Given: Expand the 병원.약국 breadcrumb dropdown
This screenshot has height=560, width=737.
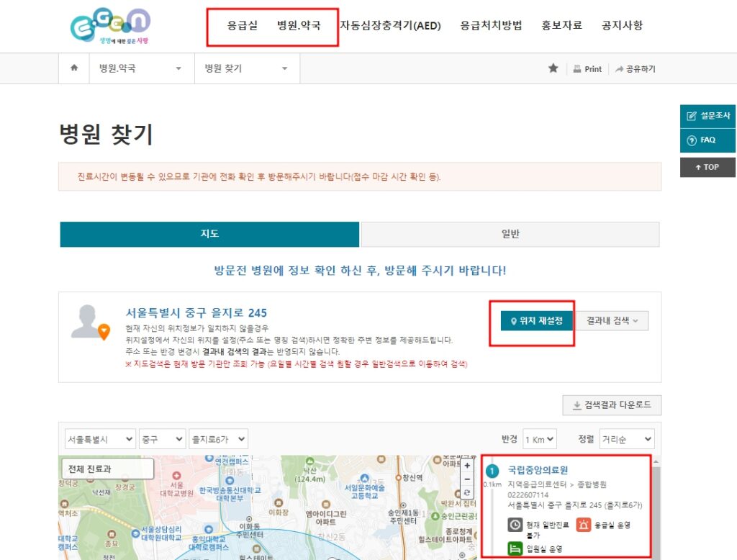Looking at the screenshot, I should (x=142, y=68).
